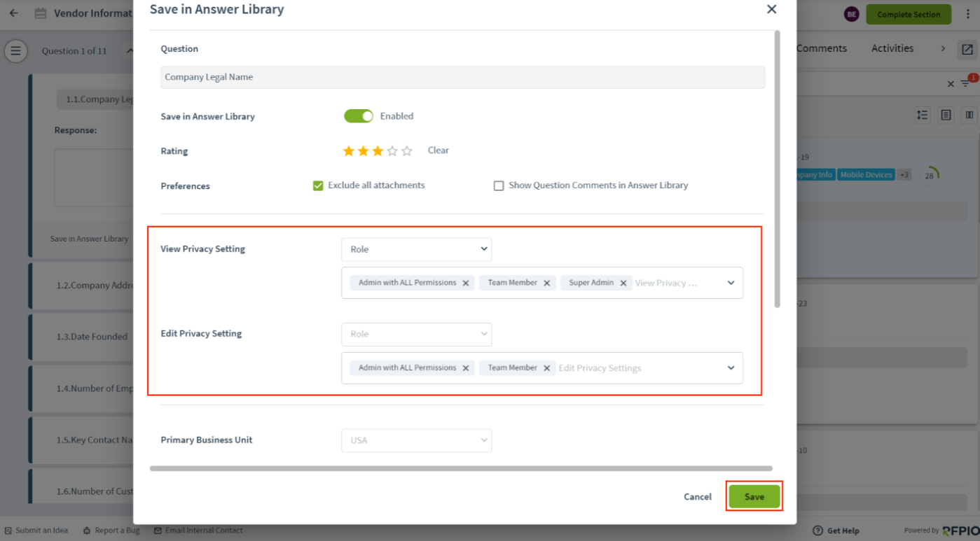Image resolution: width=980 pixels, height=541 pixels.
Task: Click the Mobile Devices tag
Action: point(866,175)
